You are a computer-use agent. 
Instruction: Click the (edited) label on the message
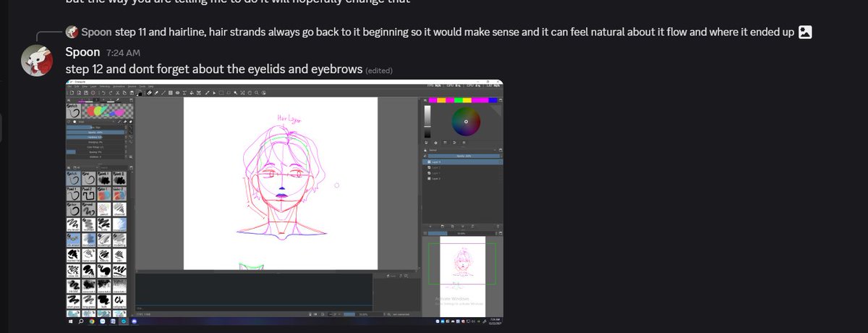coord(379,70)
